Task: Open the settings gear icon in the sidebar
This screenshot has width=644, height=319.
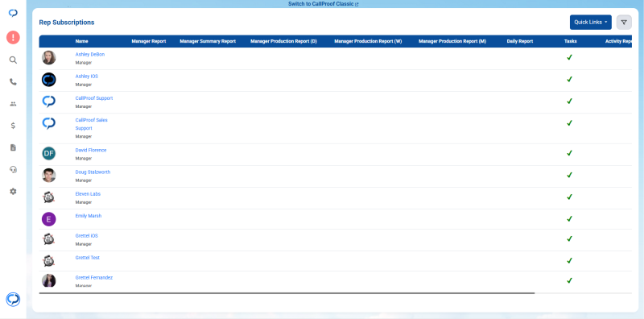Action: point(13,191)
